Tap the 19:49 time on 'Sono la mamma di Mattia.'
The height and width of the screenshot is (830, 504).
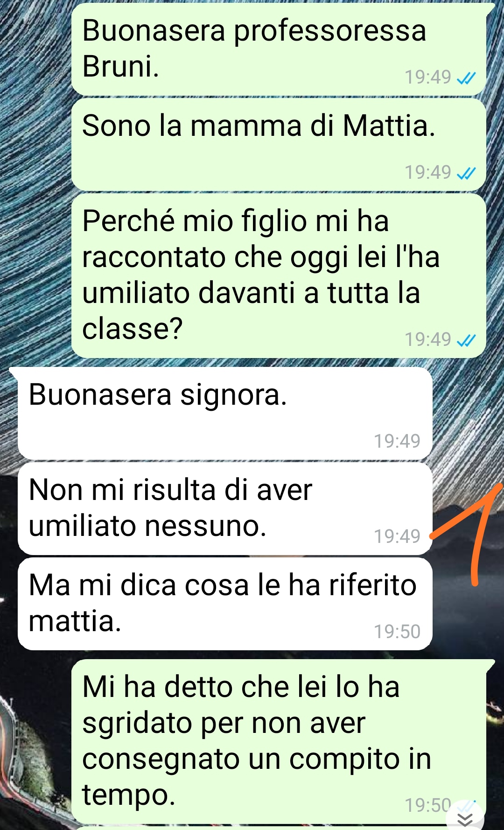click(x=427, y=173)
